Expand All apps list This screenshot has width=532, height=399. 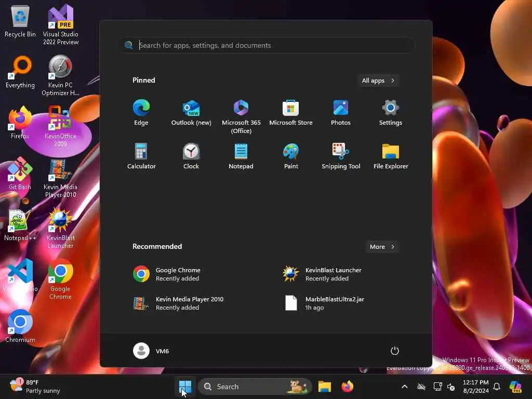point(378,81)
